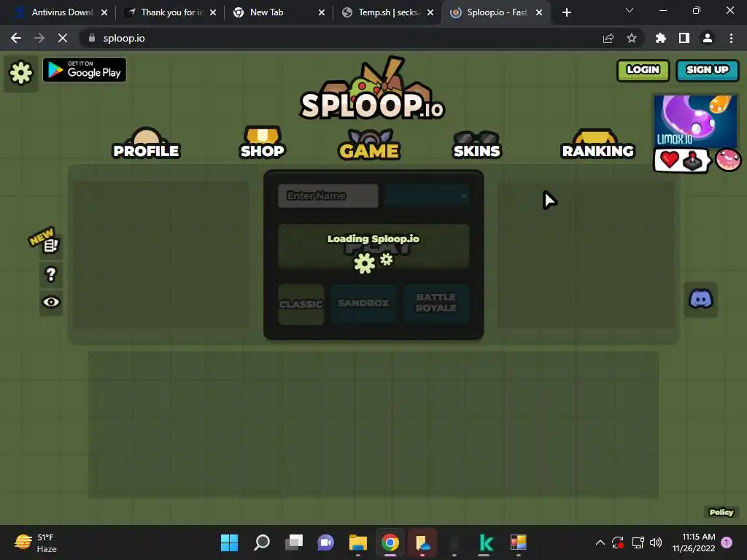Open the SHOP menu
Viewport: 747px width, 560px height.
pos(262,143)
